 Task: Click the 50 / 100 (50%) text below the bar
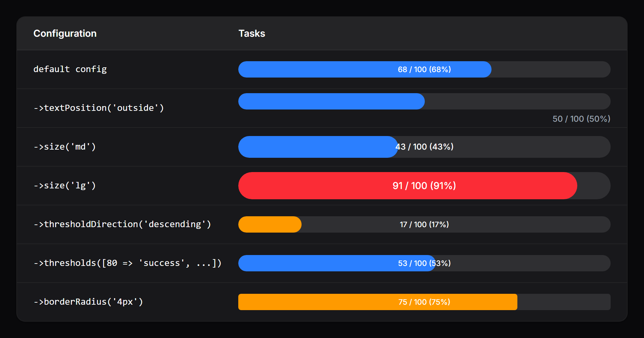[x=581, y=119]
